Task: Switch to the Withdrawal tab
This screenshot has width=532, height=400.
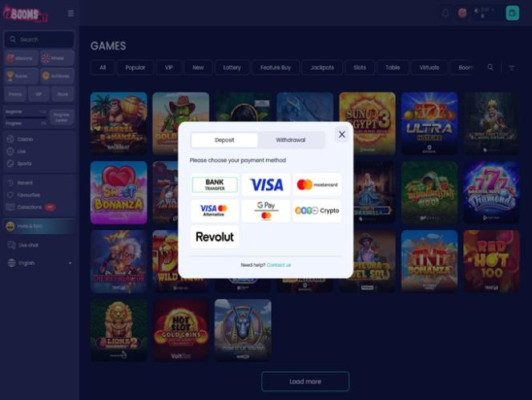Action: (290, 140)
